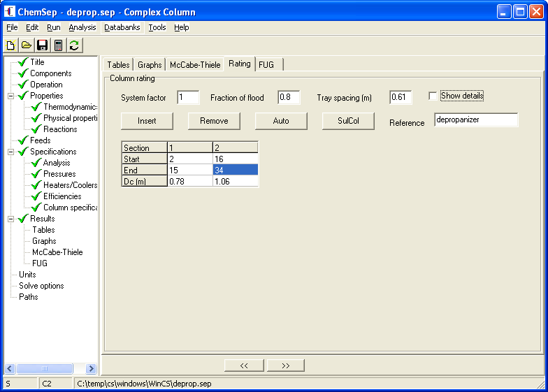Click the highlighted End cell value 34
The width and height of the screenshot is (548, 392).
point(235,170)
